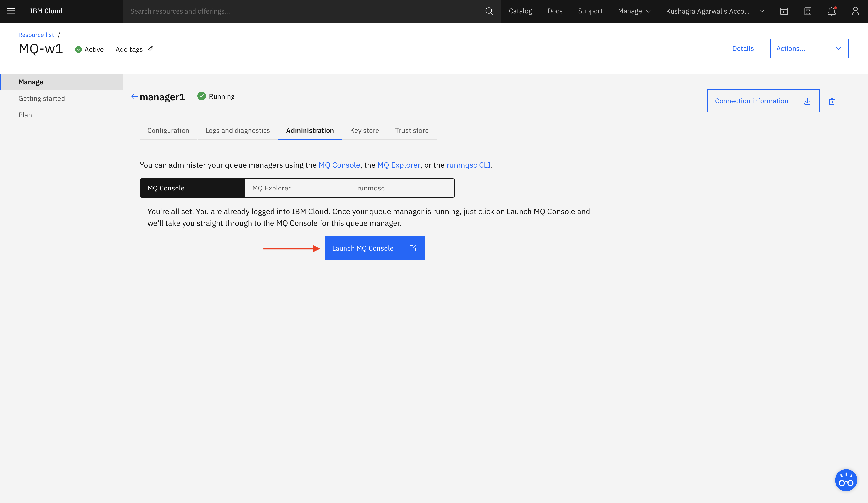868x503 pixels.
Task: Edit tags with the pencil icon
Action: pos(151,49)
